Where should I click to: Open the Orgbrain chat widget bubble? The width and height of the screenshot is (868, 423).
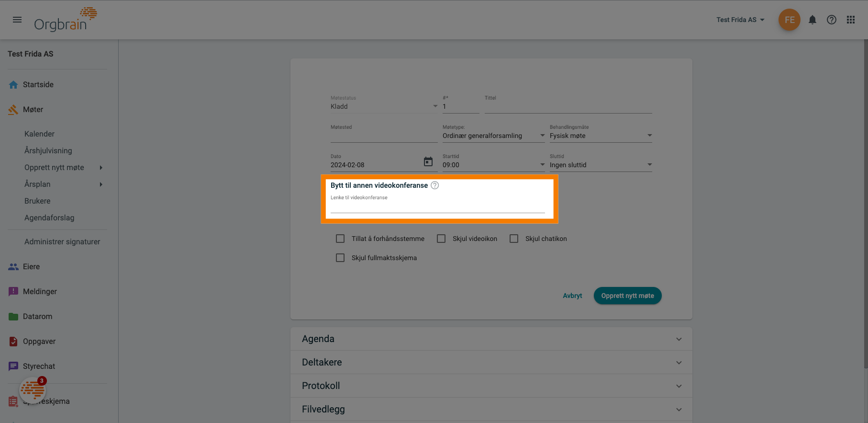click(x=33, y=390)
